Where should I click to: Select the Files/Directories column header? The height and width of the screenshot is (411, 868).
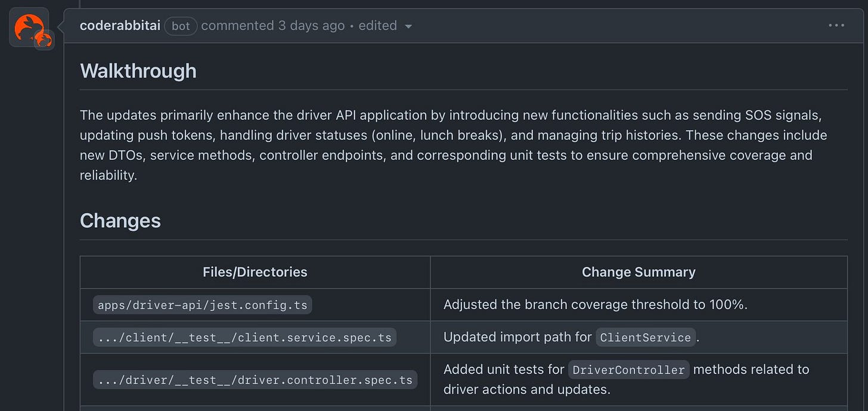(255, 272)
